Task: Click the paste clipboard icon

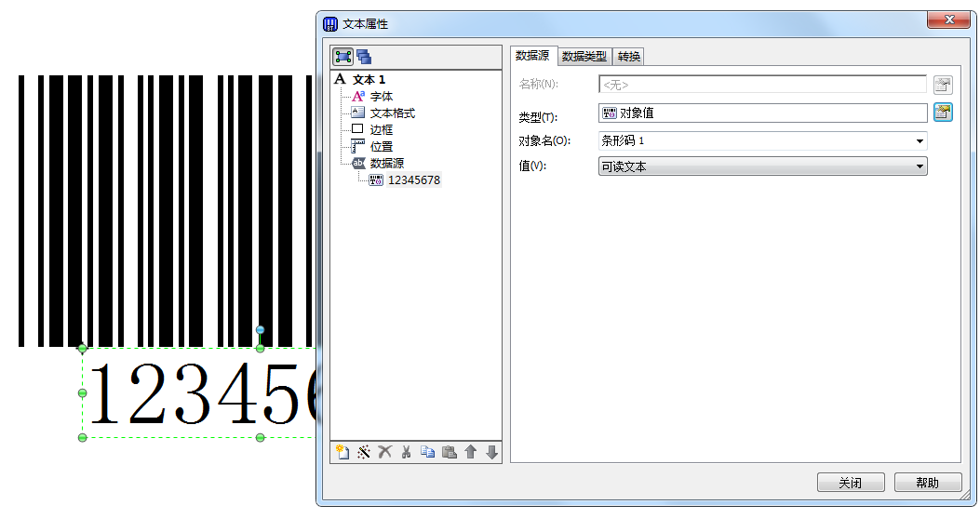Action: [449, 452]
